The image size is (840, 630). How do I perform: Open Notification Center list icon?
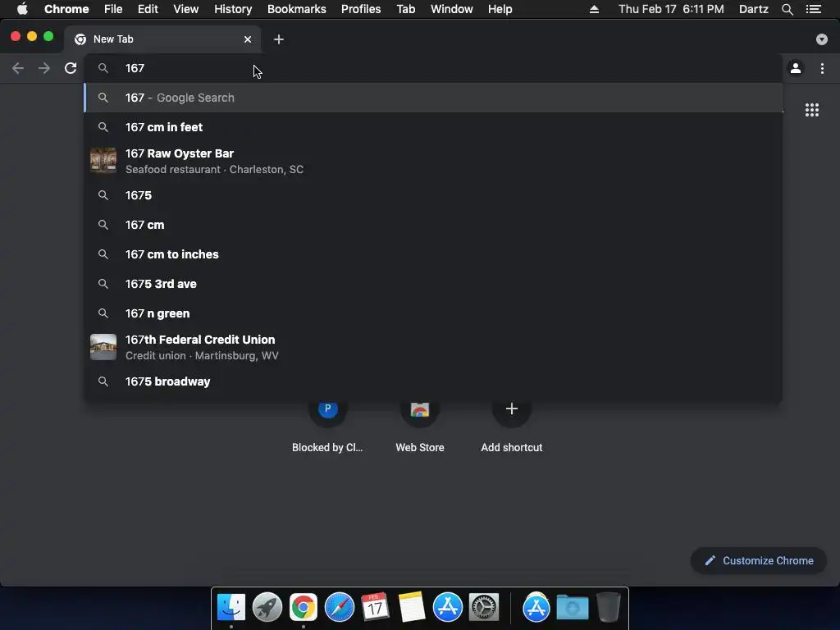pyautogui.click(x=814, y=9)
